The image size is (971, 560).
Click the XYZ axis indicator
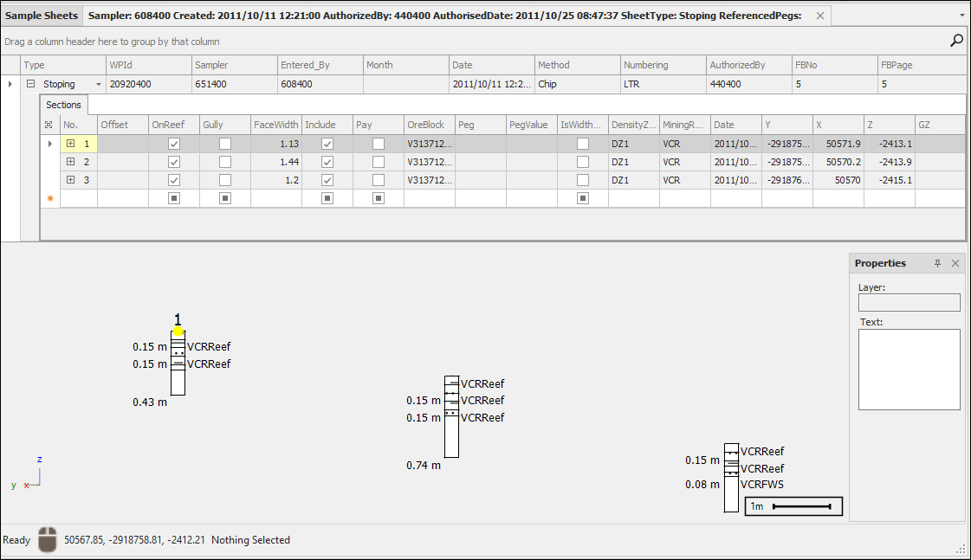point(31,474)
